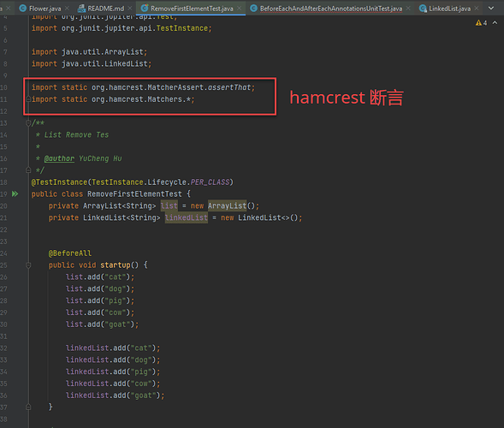Click the highlighted list variable declaration
504x428 pixels.
pyautogui.click(x=169, y=205)
